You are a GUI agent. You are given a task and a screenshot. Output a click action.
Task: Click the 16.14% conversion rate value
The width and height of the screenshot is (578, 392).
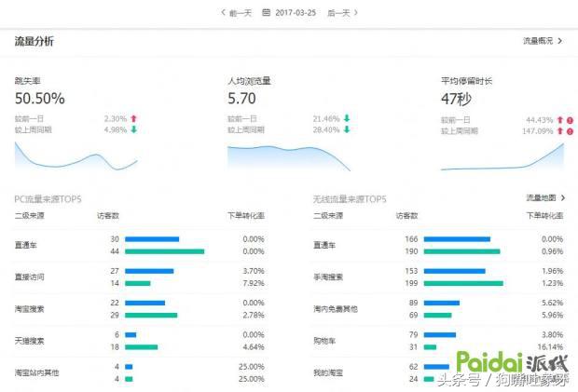550,346
